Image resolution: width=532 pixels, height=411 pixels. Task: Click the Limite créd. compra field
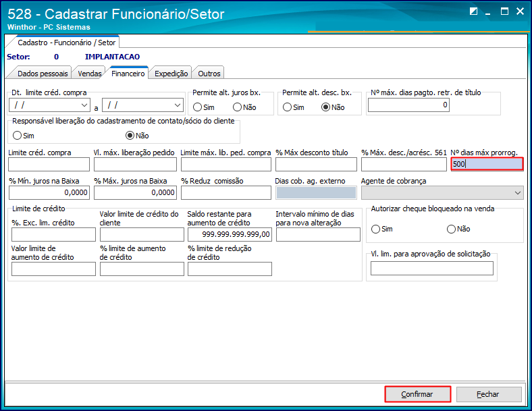click(49, 165)
